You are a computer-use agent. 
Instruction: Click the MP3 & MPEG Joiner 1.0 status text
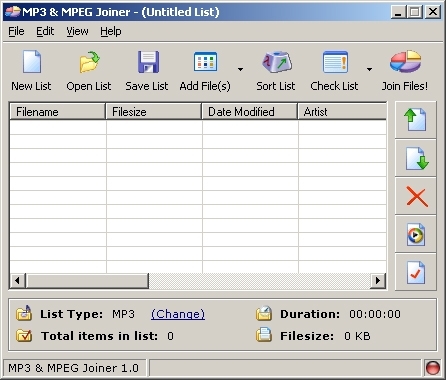point(73,368)
